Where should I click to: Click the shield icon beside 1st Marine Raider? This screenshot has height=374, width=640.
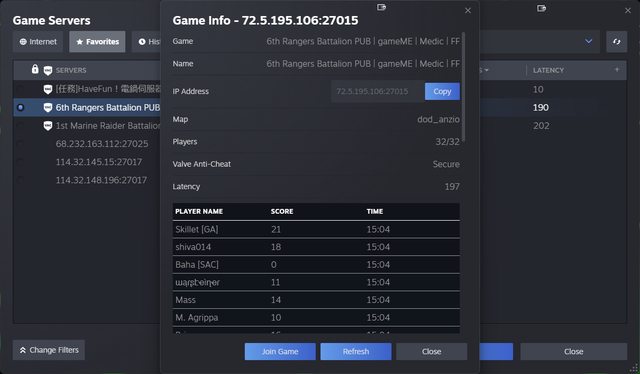point(48,125)
